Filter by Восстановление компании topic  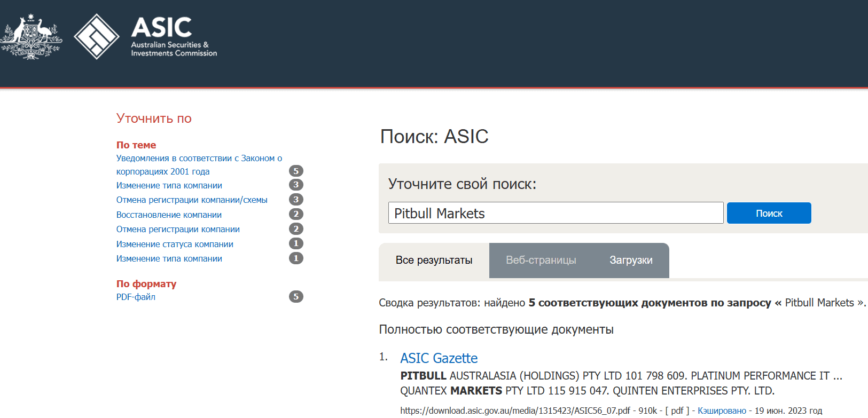click(169, 215)
